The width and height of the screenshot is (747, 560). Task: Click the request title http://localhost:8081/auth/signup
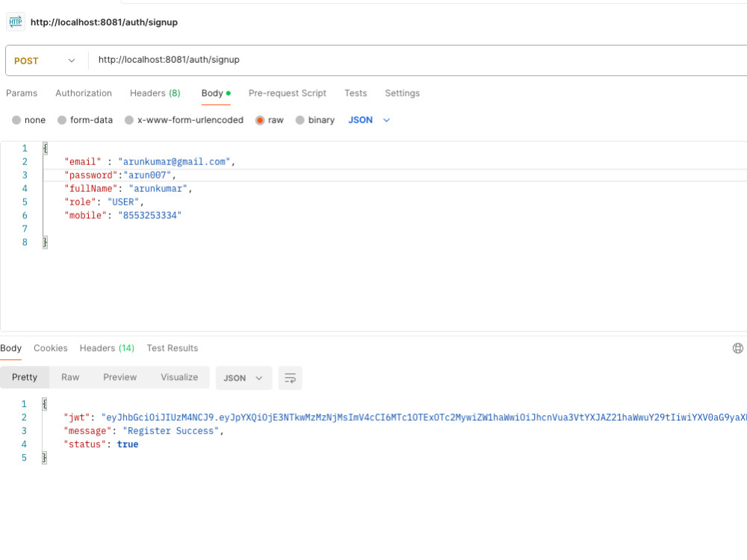pos(104,22)
